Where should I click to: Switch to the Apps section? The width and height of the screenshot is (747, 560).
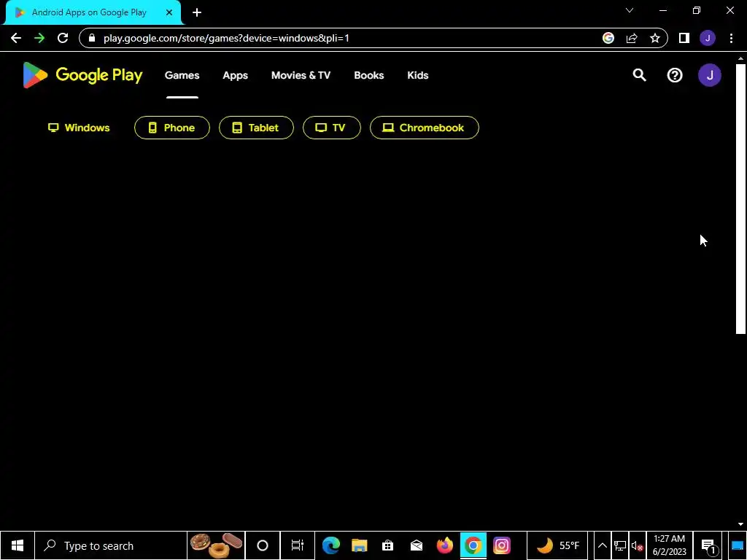click(x=236, y=75)
